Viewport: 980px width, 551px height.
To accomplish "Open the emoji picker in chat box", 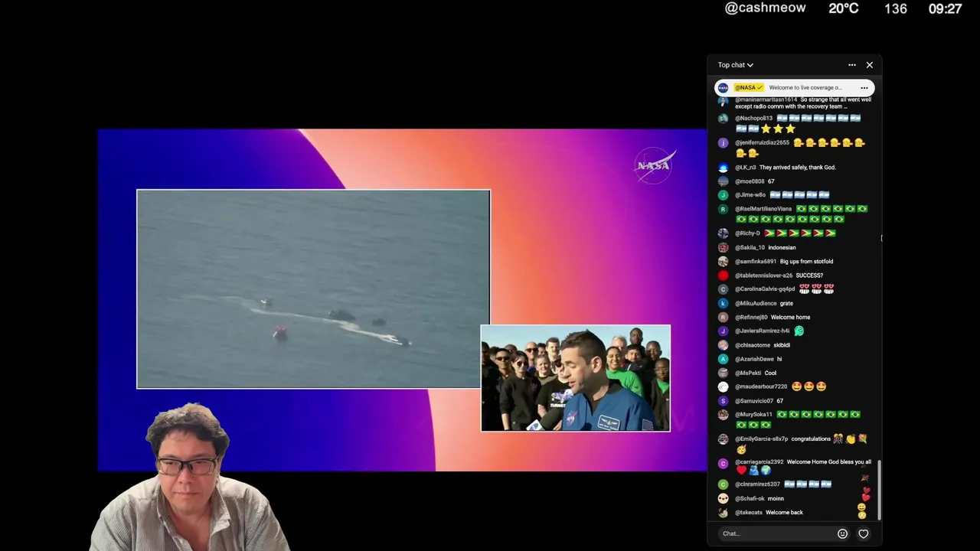I will (842, 533).
